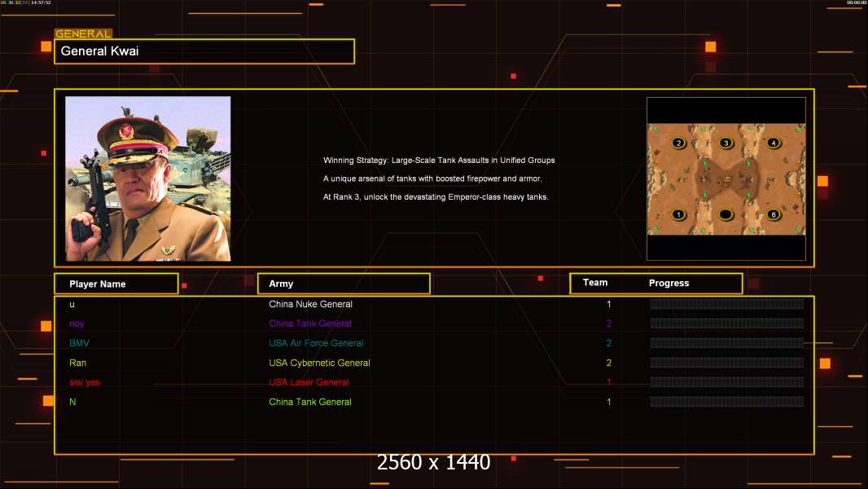The image size is (868, 489).
Task: Click start position 1 on the minimap
Action: coord(678,215)
